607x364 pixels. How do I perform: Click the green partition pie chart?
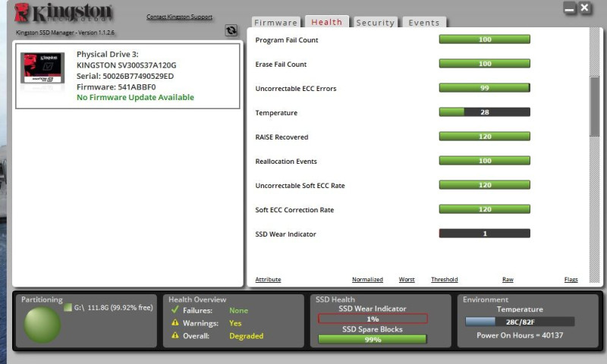pyautogui.click(x=42, y=325)
